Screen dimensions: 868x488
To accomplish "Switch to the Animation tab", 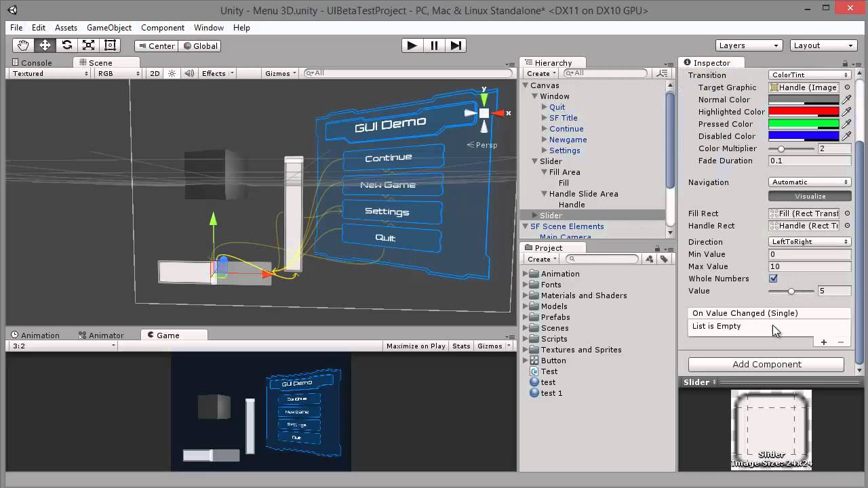I will tap(35, 335).
